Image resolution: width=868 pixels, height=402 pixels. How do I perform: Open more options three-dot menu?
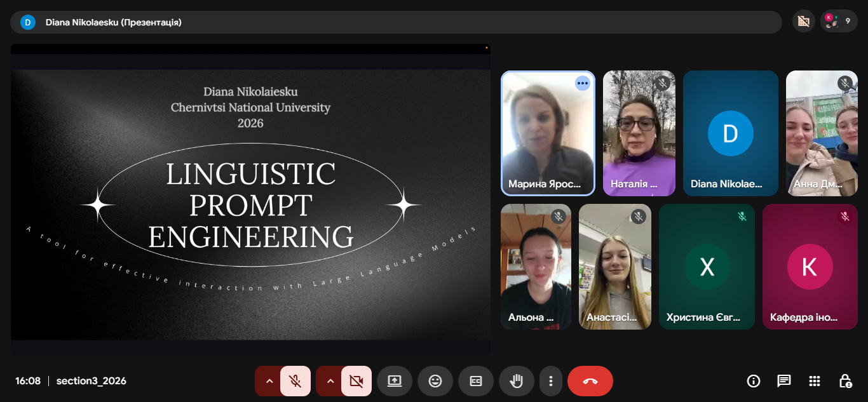coord(551,381)
